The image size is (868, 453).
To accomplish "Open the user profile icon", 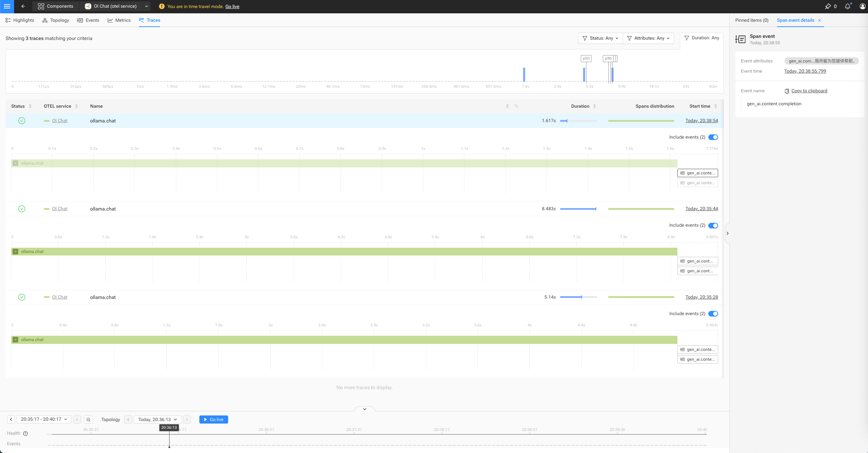I will [862, 6].
